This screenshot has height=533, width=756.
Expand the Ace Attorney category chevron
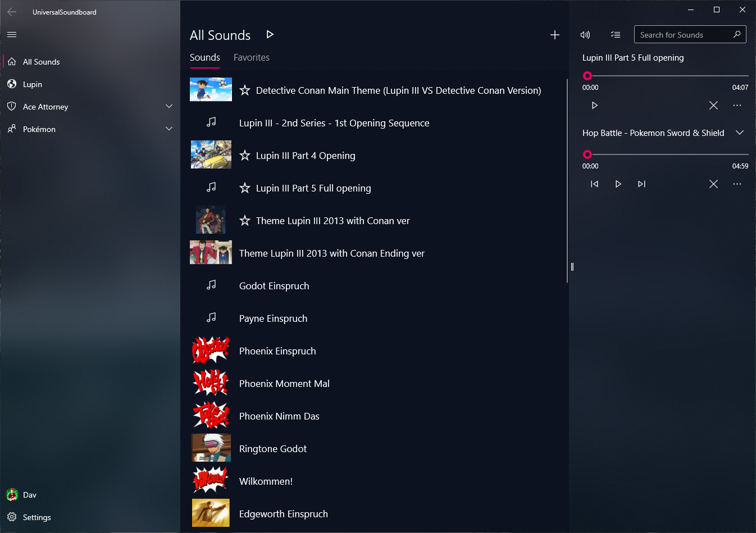(169, 106)
